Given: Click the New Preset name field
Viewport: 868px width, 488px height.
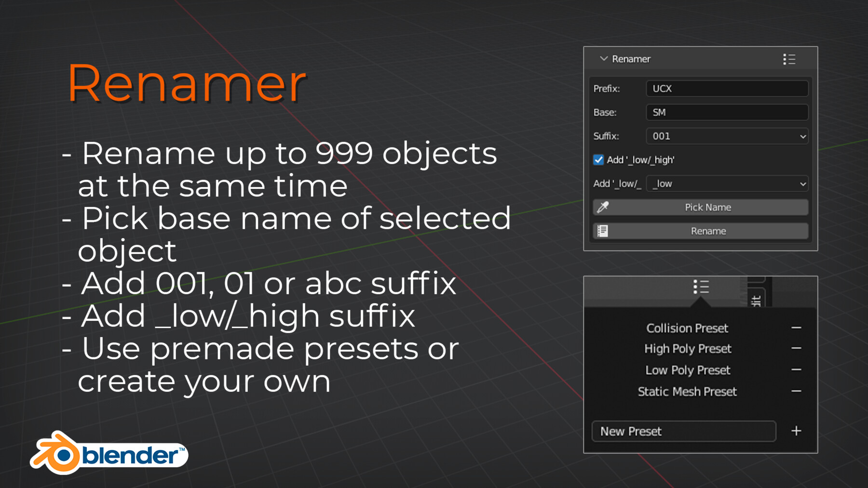Looking at the screenshot, I should coord(684,431).
